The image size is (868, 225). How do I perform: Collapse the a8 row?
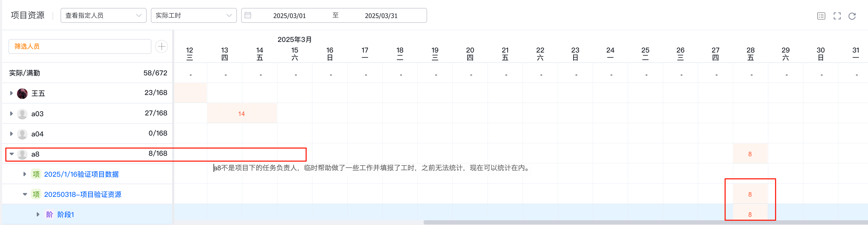11,154
